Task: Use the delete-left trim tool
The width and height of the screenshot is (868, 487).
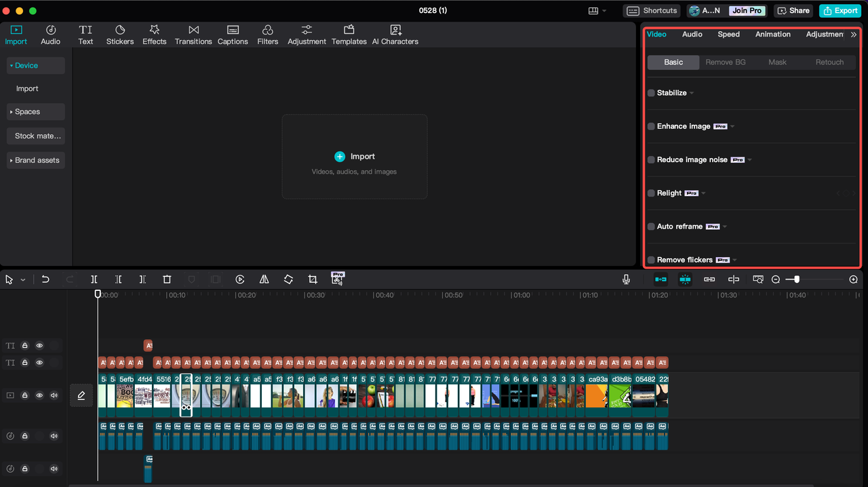Action: tap(118, 279)
